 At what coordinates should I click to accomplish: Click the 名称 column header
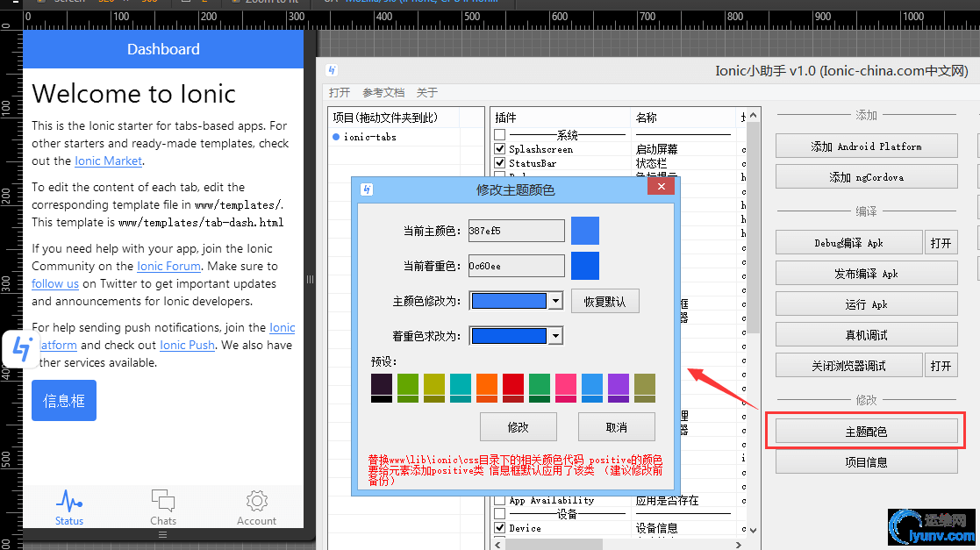pyautogui.click(x=683, y=118)
